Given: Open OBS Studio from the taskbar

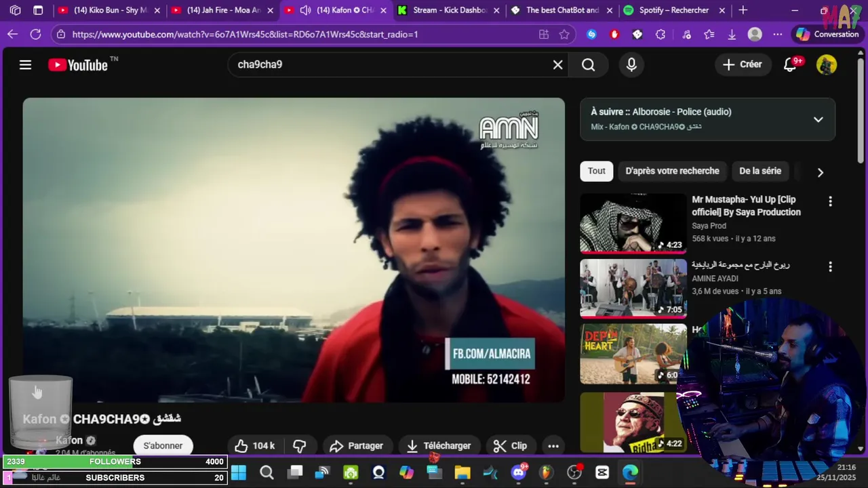Looking at the screenshot, I should [574, 472].
